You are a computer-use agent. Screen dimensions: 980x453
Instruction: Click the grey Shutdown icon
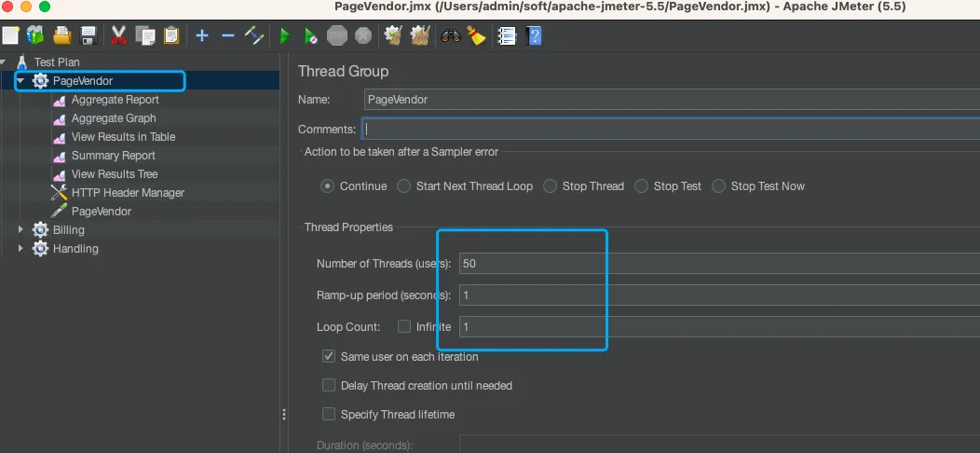tap(363, 35)
